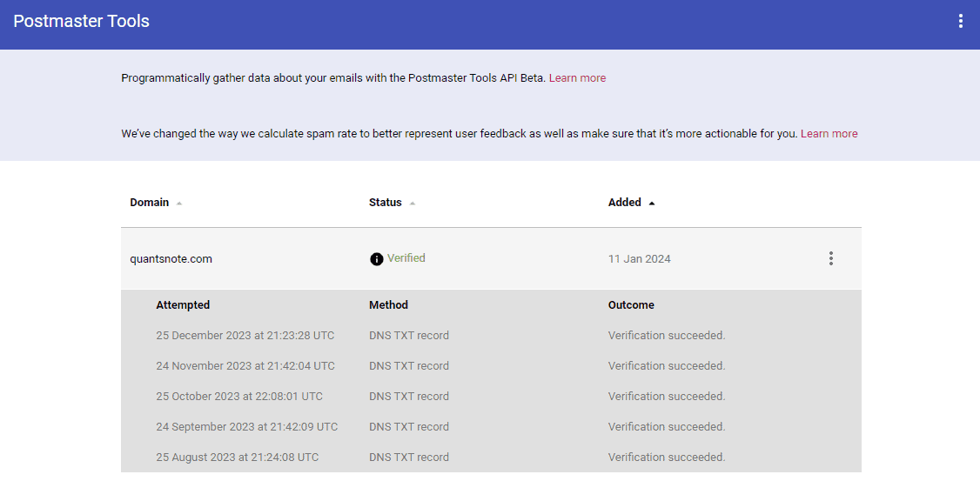Select the 24 September 2023 attempt timestamp

247,427
